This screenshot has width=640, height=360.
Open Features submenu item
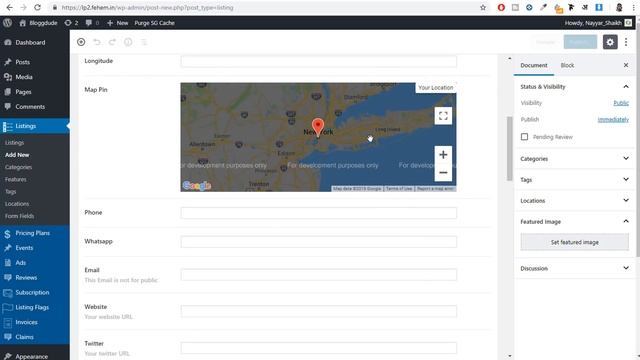pyautogui.click(x=16, y=179)
